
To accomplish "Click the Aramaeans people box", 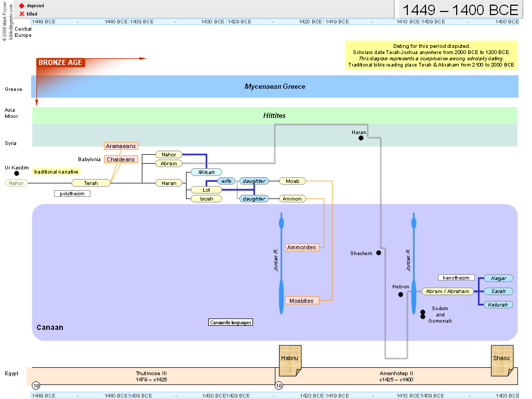I will [121, 147].
